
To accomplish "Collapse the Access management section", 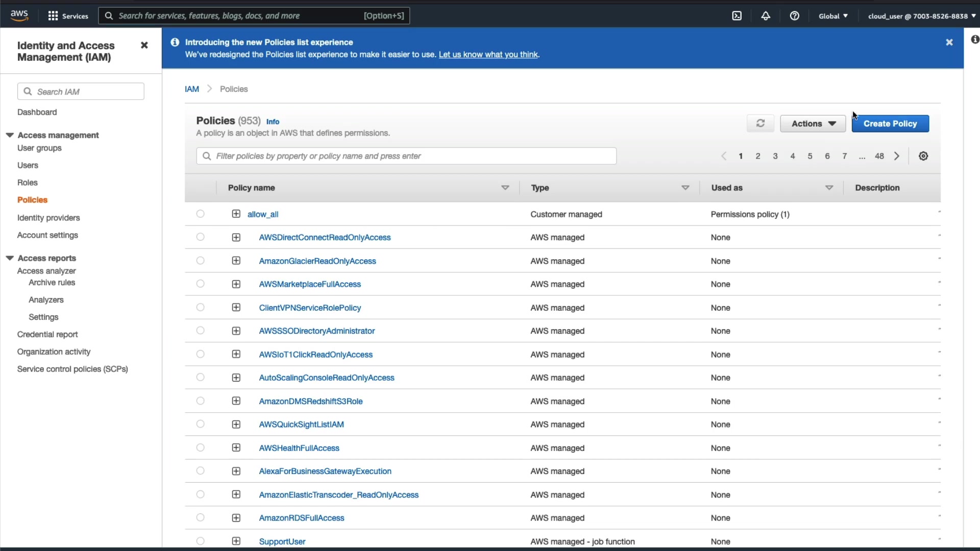I will pyautogui.click(x=10, y=135).
